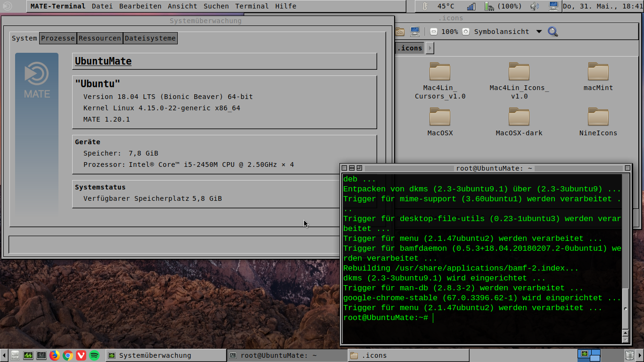Click the .icons path bar button
Viewport: 644px width, 362px height.
click(x=409, y=48)
